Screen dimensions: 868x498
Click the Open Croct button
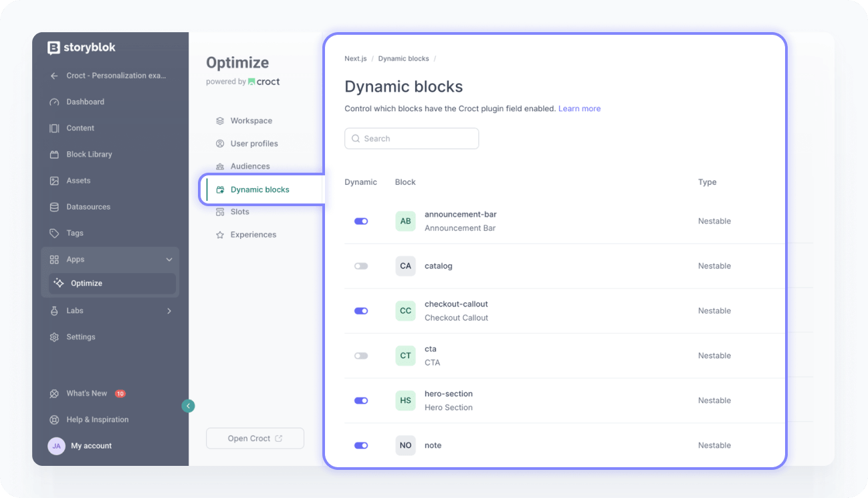click(255, 438)
